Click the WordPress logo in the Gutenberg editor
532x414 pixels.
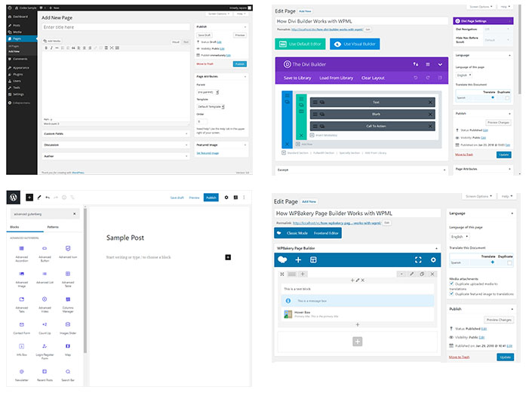tap(14, 198)
